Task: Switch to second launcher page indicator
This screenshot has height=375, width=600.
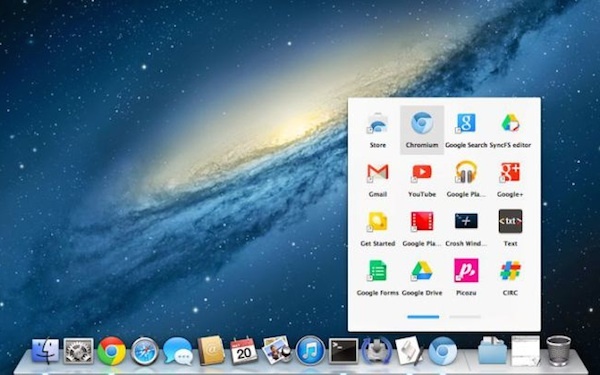Action: (x=465, y=317)
